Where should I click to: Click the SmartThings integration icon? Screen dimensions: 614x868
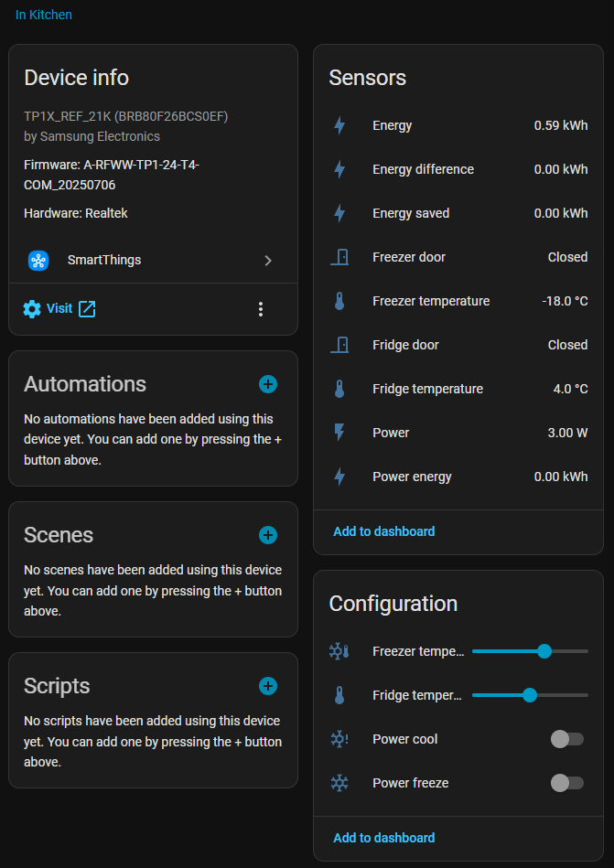point(38,261)
